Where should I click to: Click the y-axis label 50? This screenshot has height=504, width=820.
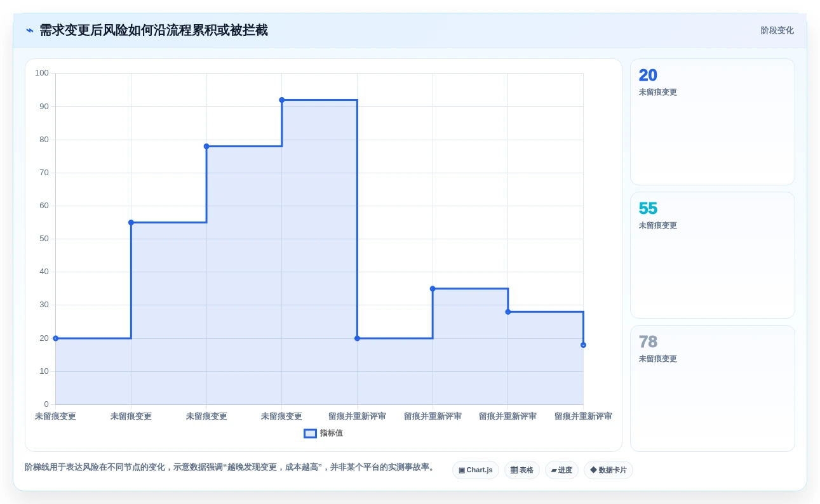point(44,239)
